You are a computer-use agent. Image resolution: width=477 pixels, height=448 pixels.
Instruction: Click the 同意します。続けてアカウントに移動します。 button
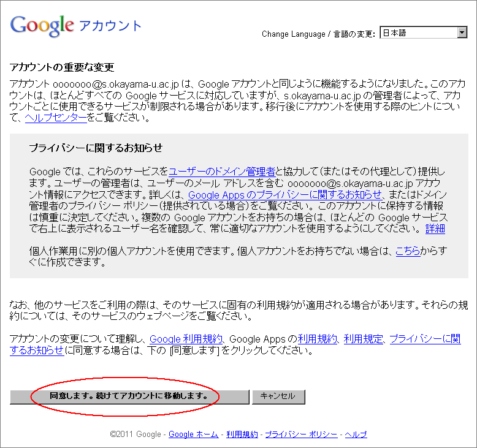[x=129, y=397]
